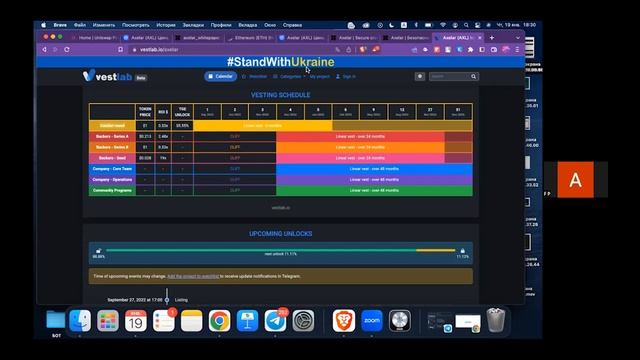Viewport: 640px width, 360px height.
Task: Open the Trash in the dock
Action: coord(496,320)
